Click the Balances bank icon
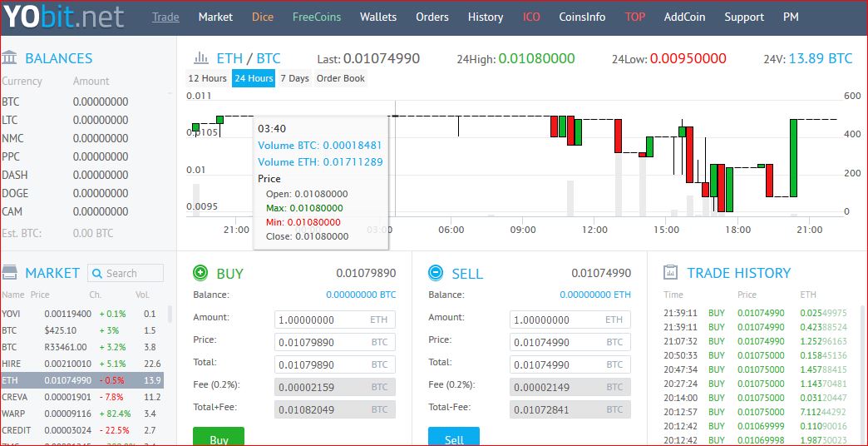Image resolution: width=868 pixels, height=446 pixels. pyautogui.click(x=9, y=57)
